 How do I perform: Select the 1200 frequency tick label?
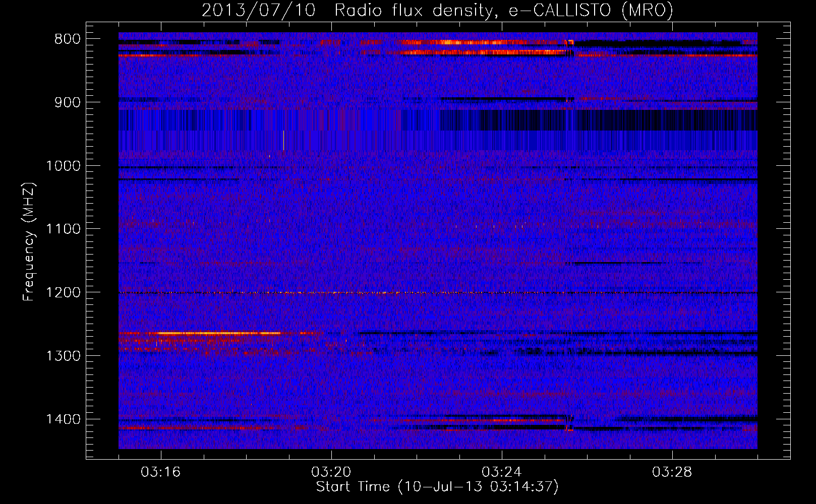63,293
